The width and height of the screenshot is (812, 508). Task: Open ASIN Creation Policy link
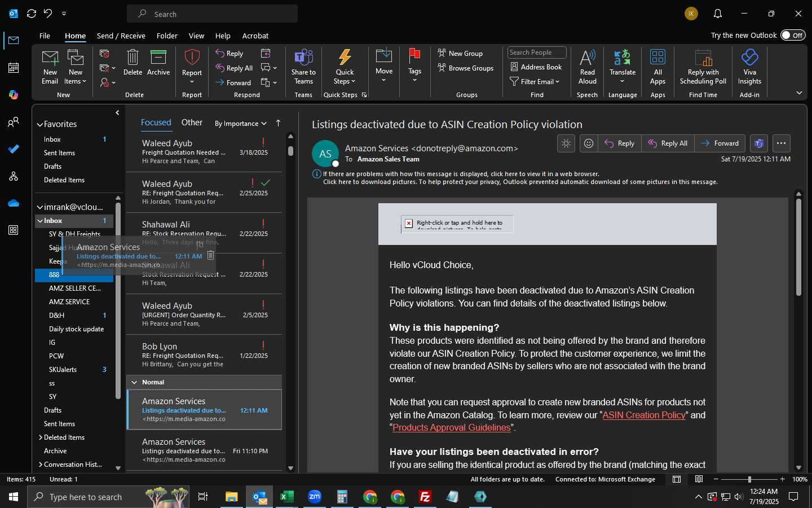tap(644, 415)
